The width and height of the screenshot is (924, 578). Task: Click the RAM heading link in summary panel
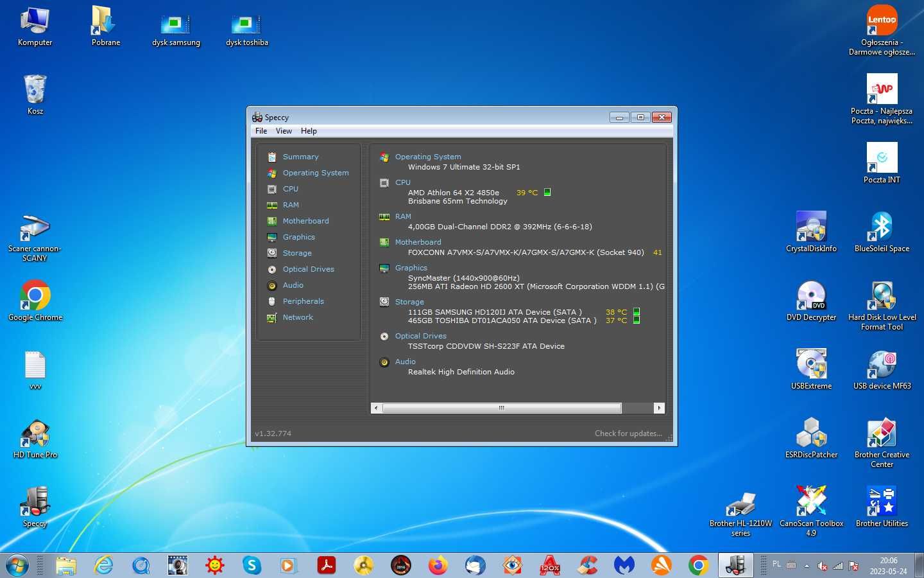(x=403, y=216)
